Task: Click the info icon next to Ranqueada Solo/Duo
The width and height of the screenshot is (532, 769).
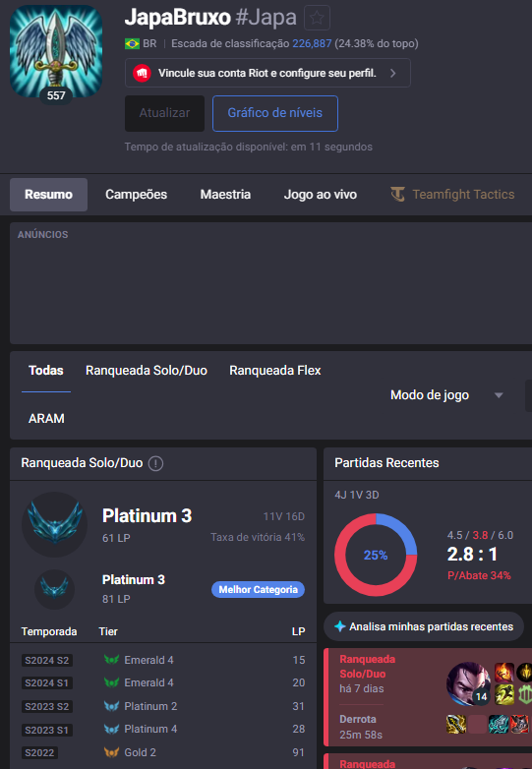Action: click(155, 463)
